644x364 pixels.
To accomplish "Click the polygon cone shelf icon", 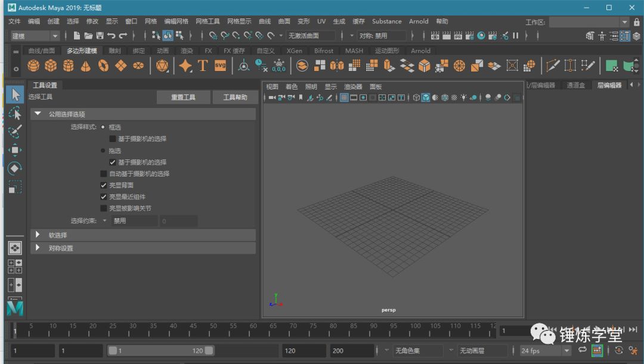I will pyautogui.click(x=85, y=66).
